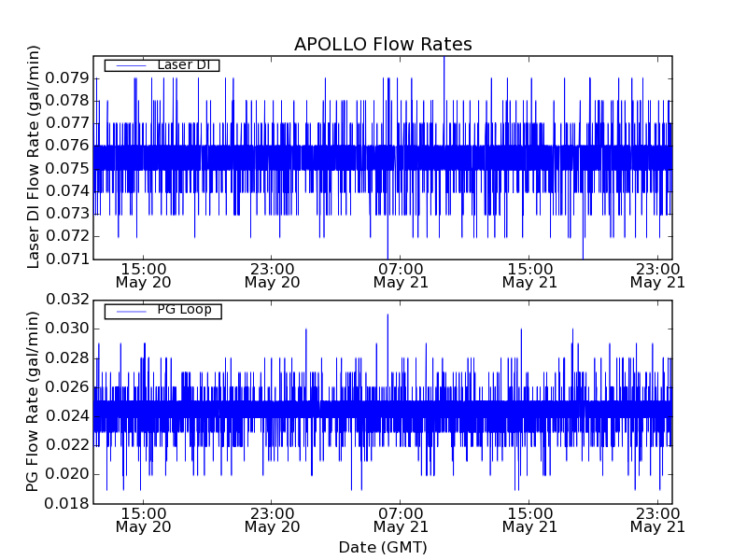Click the 15:00 May 21 label under bottom plot
Image resolution: width=747 pixels, height=560 pixels.
coord(529,520)
